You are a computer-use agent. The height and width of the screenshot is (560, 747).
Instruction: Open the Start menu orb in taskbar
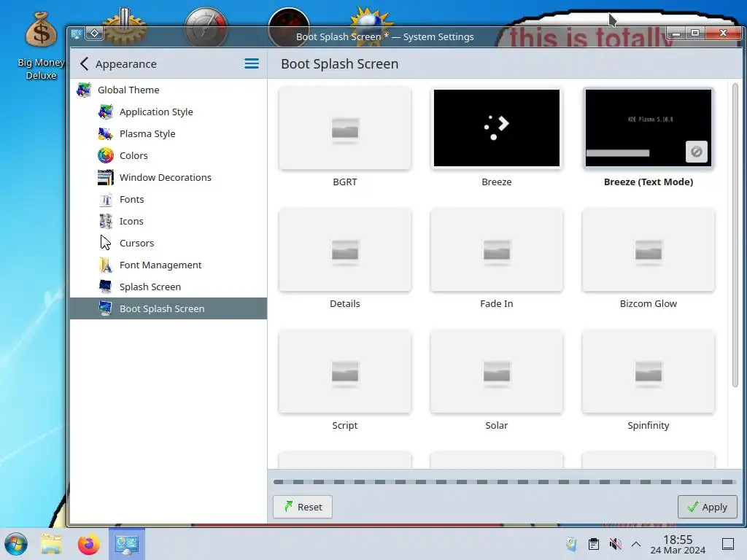point(16,544)
